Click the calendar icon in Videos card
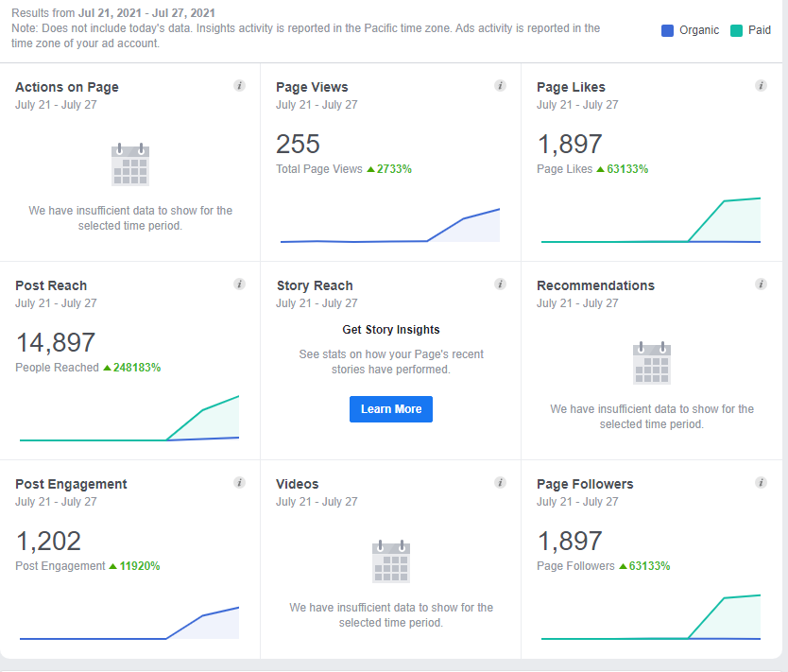Screen dimensions: 788x672 [391, 561]
